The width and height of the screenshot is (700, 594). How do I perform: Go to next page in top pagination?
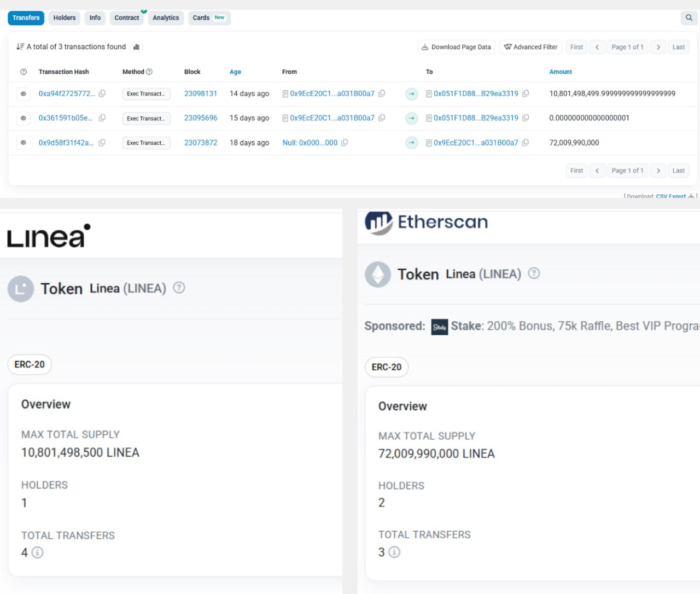pos(658,47)
